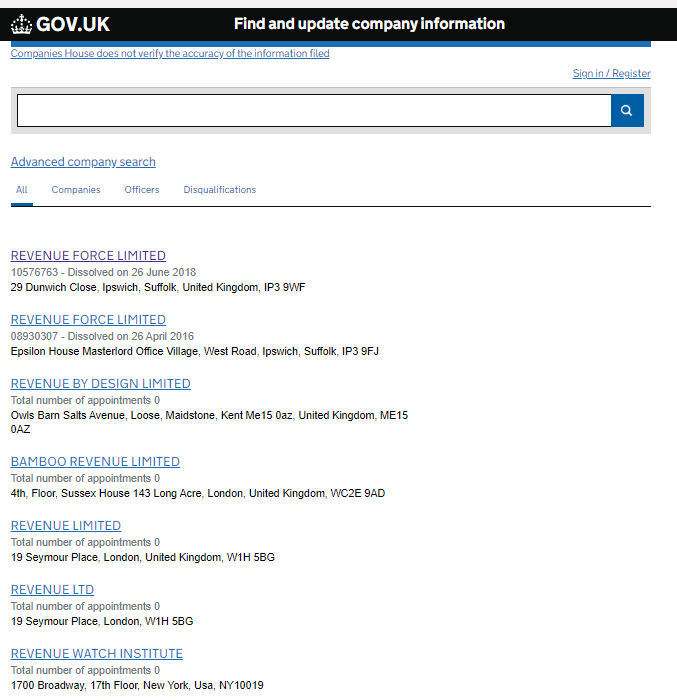Select the Disqualifications tab
The image size is (677, 700).
click(x=219, y=190)
